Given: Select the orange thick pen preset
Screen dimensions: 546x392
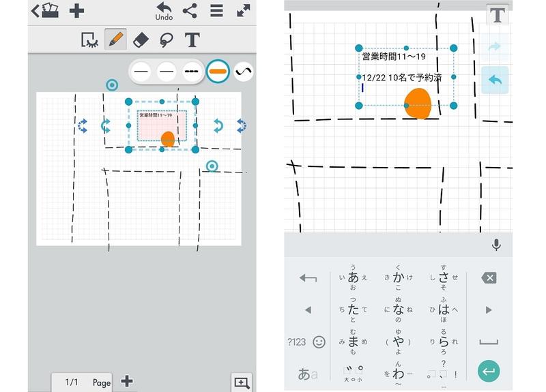Looking at the screenshot, I should (x=218, y=71).
